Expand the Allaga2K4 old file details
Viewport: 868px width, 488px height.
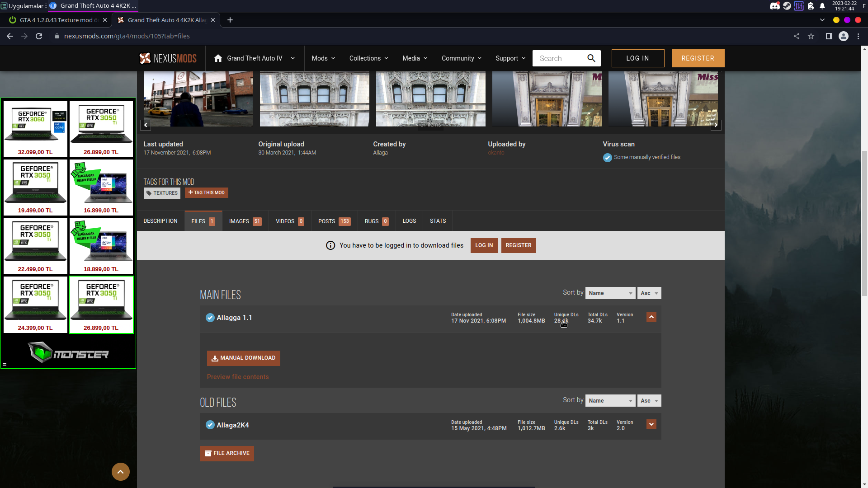pyautogui.click(x=651, y=425)
